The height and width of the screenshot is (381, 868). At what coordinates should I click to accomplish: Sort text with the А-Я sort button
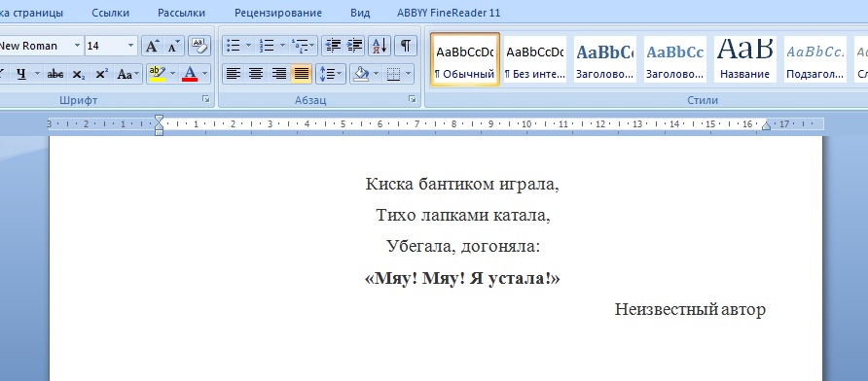[x=380, y=47]
